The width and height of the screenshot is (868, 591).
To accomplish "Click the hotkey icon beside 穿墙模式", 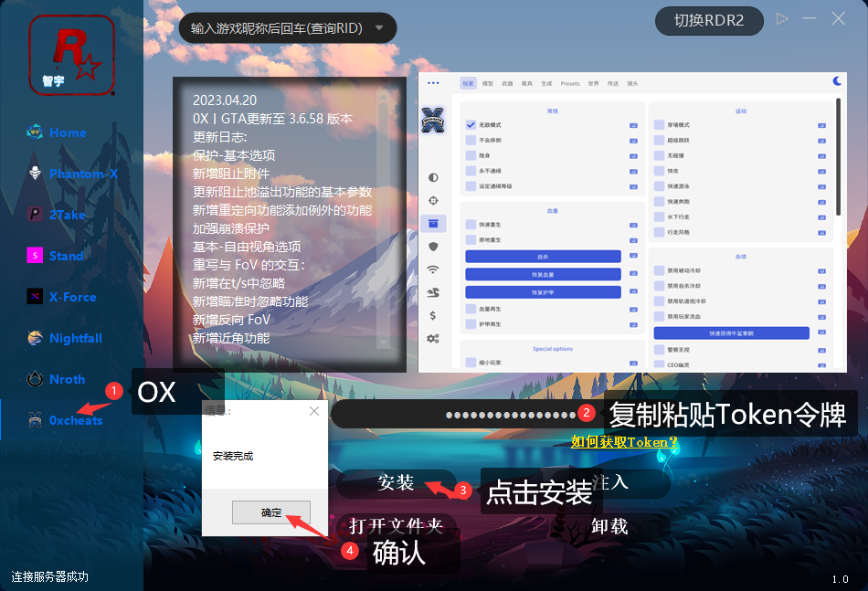I will pos(821,126).
